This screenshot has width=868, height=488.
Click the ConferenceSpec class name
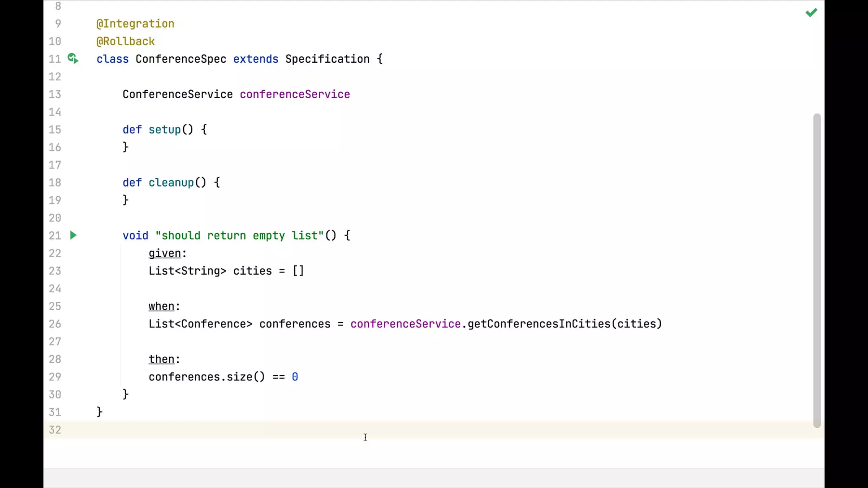click(181, 59)
